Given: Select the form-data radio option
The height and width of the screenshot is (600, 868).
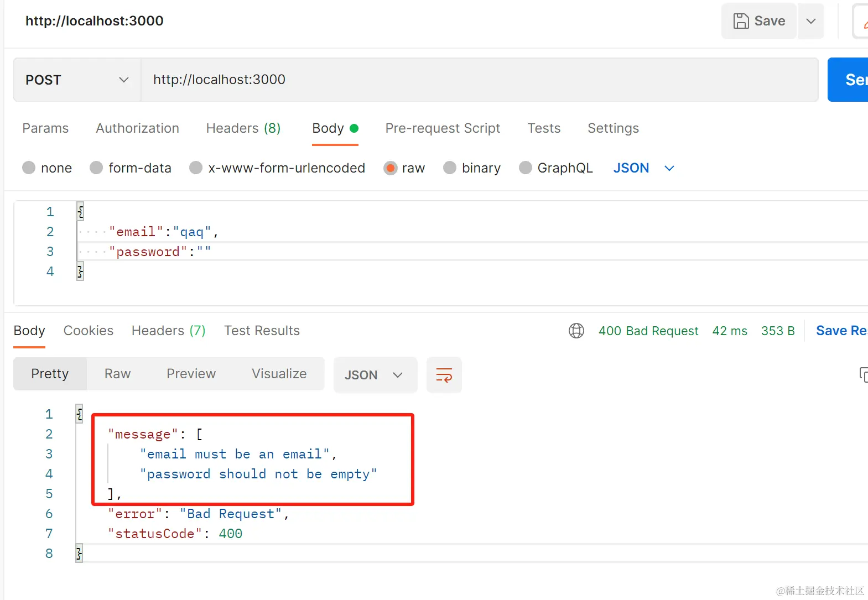Looking at the screenshot, I should click(x=96, y=168).
